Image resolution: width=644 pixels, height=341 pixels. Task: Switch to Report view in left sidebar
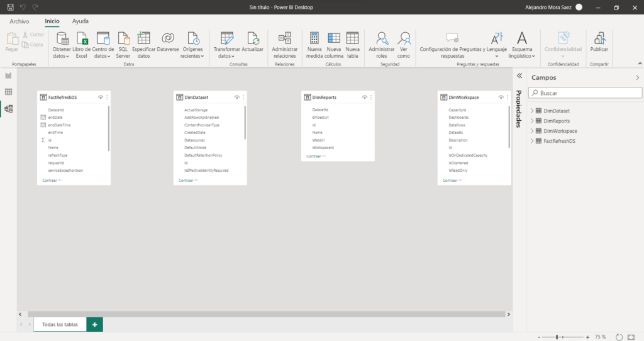click(9, 75)
